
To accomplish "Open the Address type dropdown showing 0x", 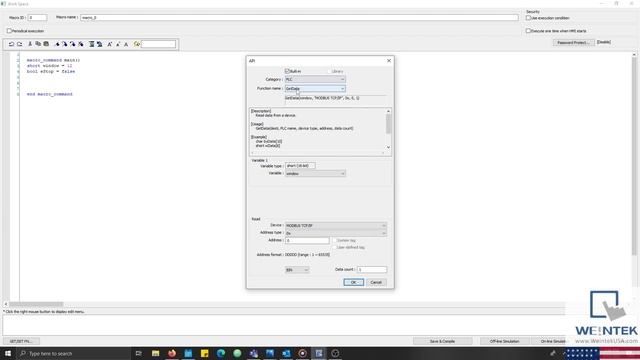I will point(336,233).
